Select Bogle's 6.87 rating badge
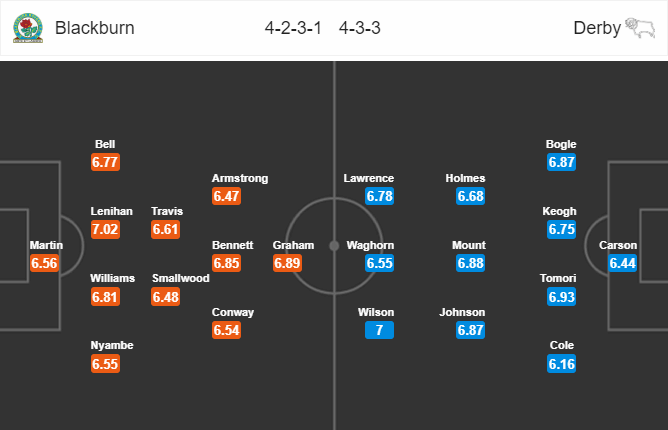 561,162
